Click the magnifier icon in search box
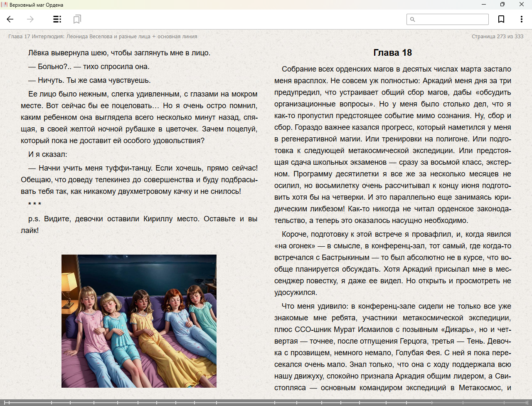 413,19
